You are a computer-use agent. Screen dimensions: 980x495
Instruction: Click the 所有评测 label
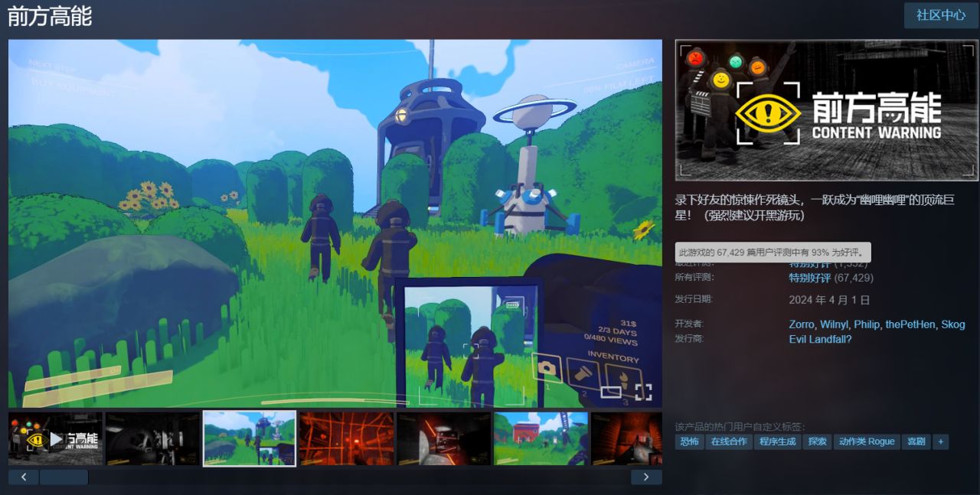tap(694, 277)
